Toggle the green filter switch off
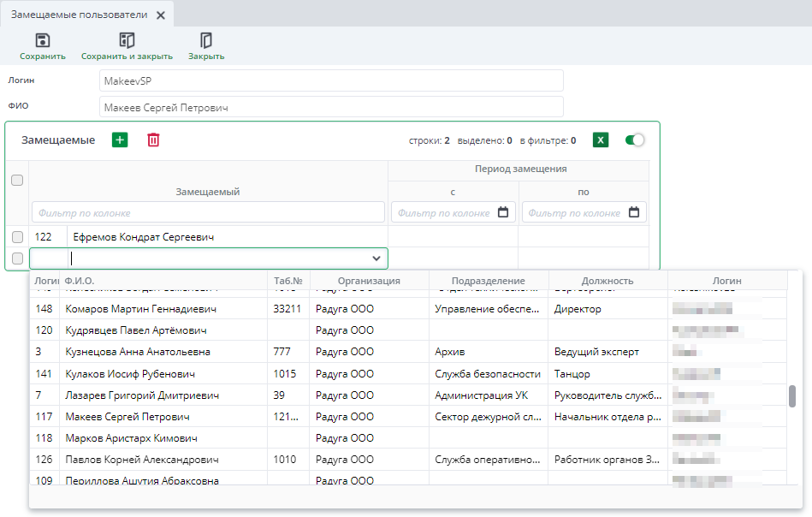 [634, 140]
